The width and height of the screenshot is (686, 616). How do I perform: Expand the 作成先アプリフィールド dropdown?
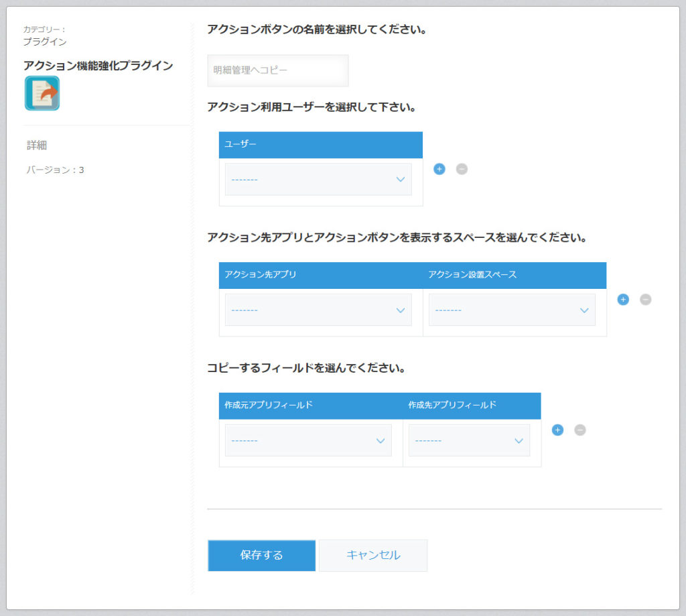coord(469,440)
